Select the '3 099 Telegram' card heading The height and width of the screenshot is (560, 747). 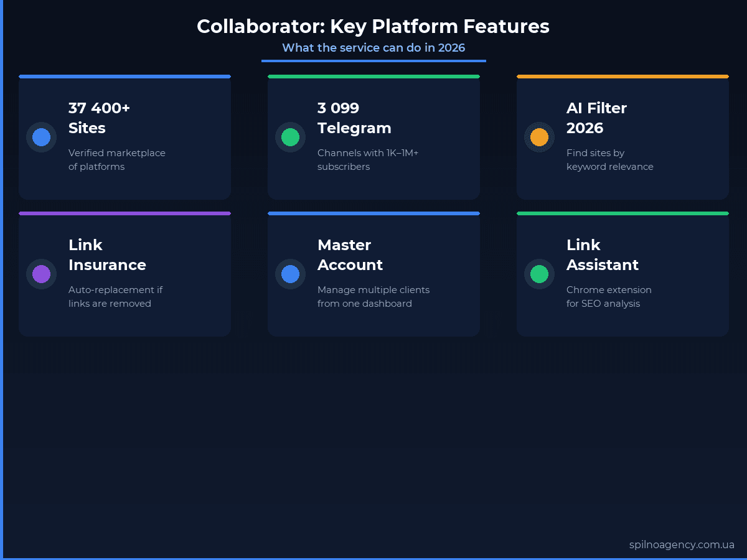tap(354, 118)
